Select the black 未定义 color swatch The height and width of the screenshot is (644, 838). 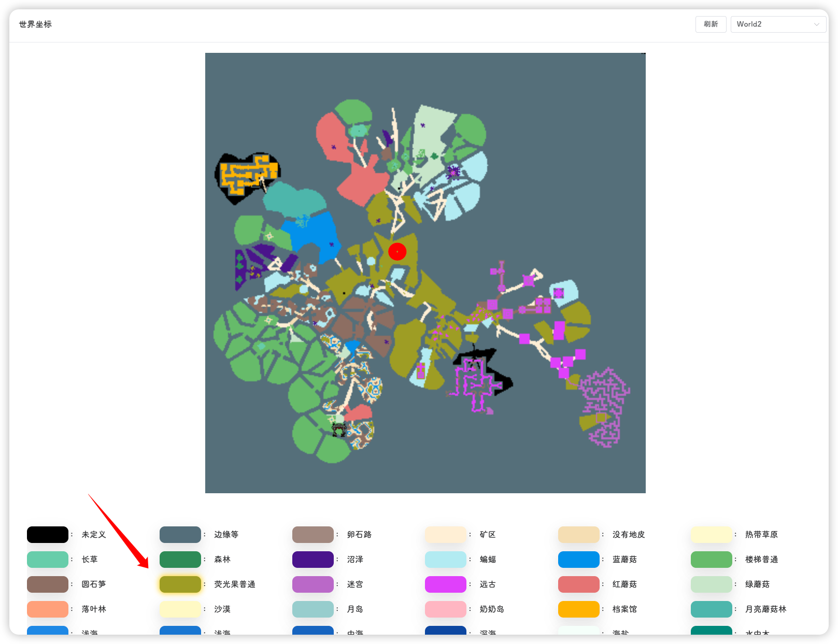pos(48,535)
